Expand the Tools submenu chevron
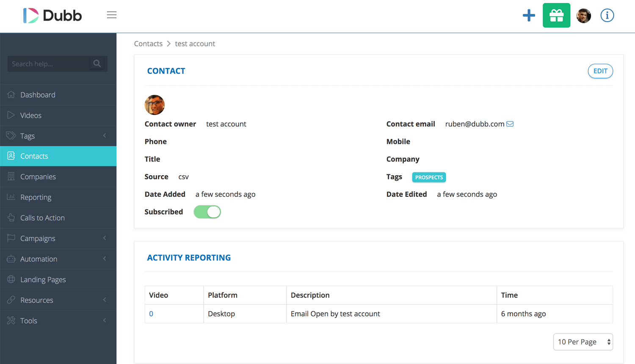This screenshot has height=364, width=635. tap(105, 320)
